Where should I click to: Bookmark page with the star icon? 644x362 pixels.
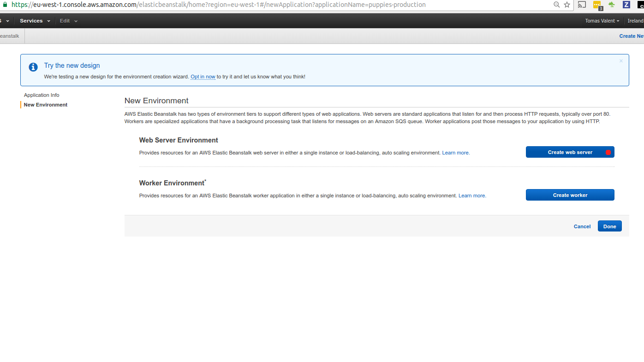[x=567, y=5]
